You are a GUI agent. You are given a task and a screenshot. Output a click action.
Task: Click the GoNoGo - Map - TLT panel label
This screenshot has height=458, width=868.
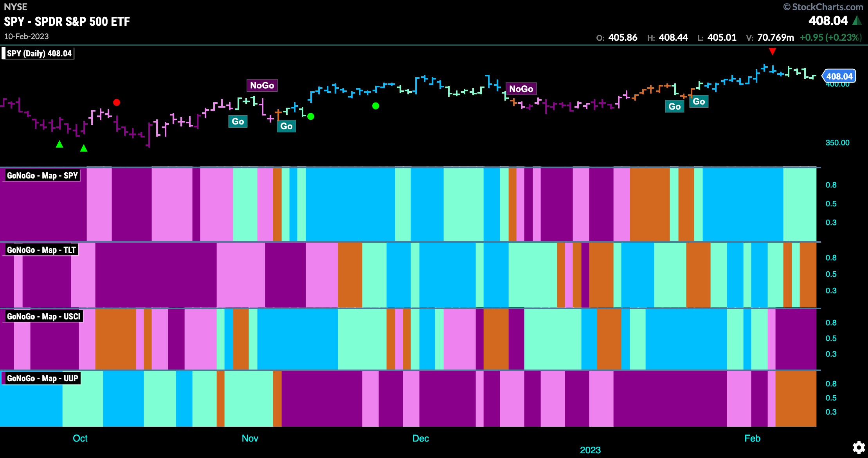(x=41, y=250)
